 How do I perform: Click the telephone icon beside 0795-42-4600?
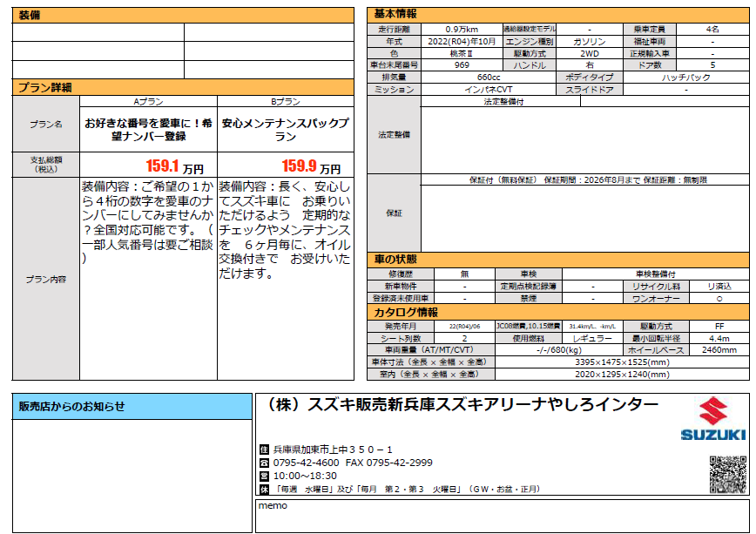(265, 463)
